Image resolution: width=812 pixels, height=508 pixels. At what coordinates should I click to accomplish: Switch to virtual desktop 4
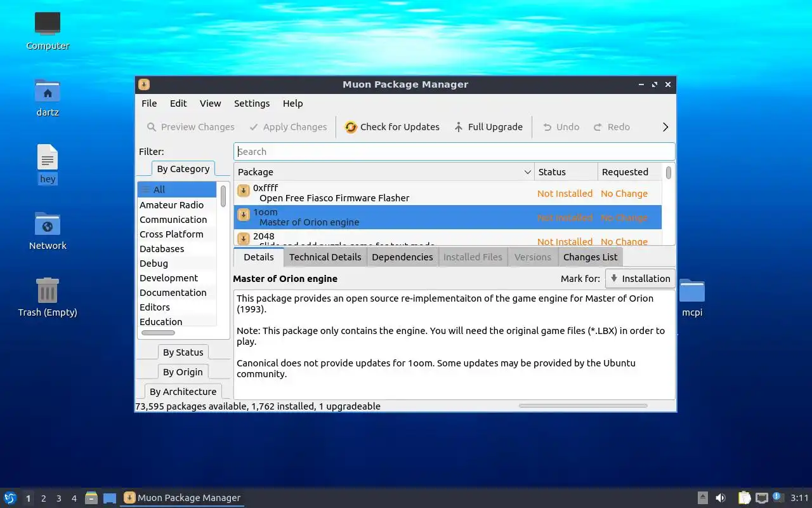74,498
